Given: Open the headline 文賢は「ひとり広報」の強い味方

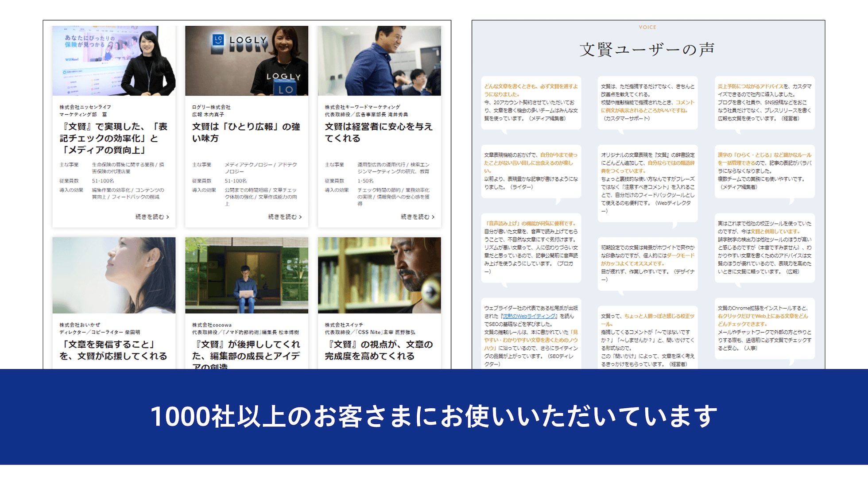Looking at the screenshot, I should click(246, 132).
